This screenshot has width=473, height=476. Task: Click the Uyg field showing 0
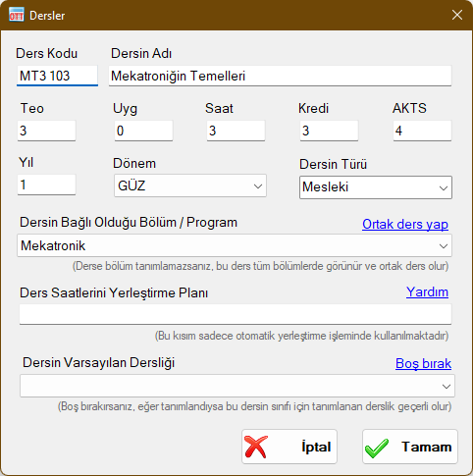[x=143, y=131]
